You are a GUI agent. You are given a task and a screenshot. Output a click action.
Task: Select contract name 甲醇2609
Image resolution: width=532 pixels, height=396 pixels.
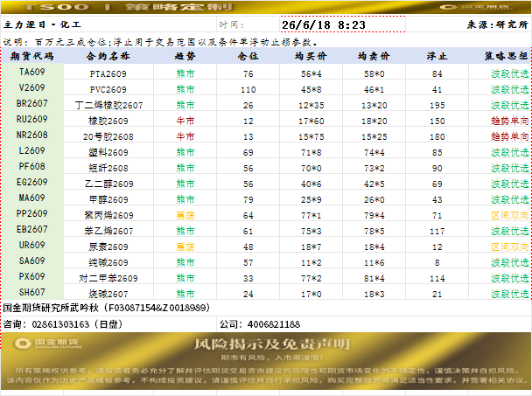[x=108, y=199]
